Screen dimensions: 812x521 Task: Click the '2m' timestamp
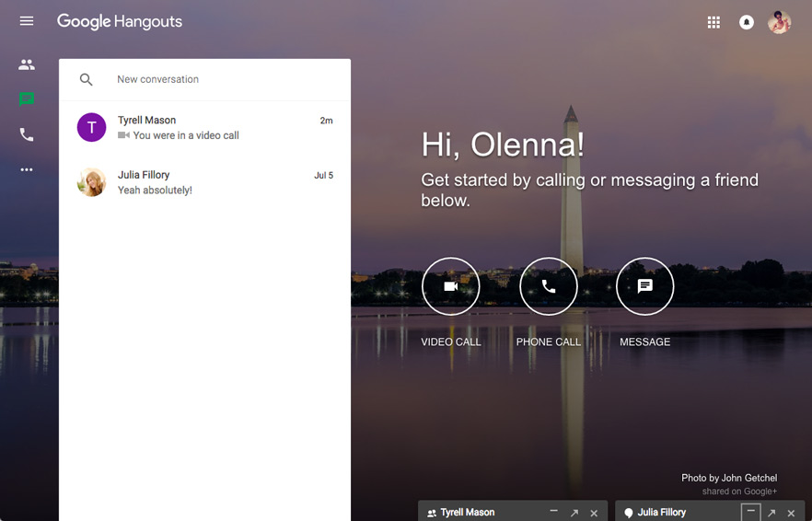(x=326, y=121)
